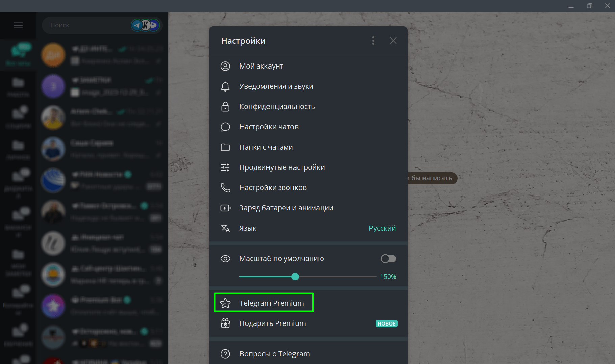Open the three-dot menu in Настройки
Screen dimensions: 615x364
373,41
